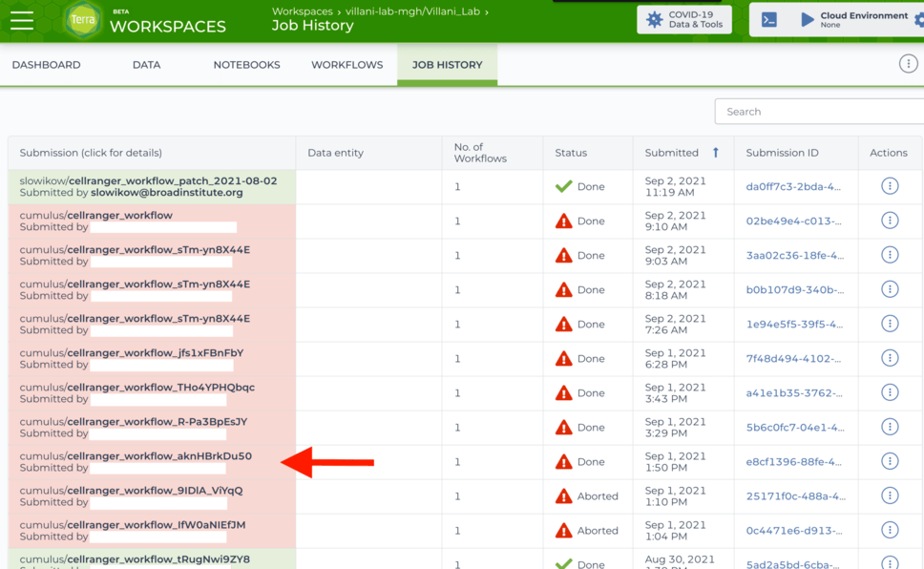Switch to the Dashboard tab

point(46,65)
